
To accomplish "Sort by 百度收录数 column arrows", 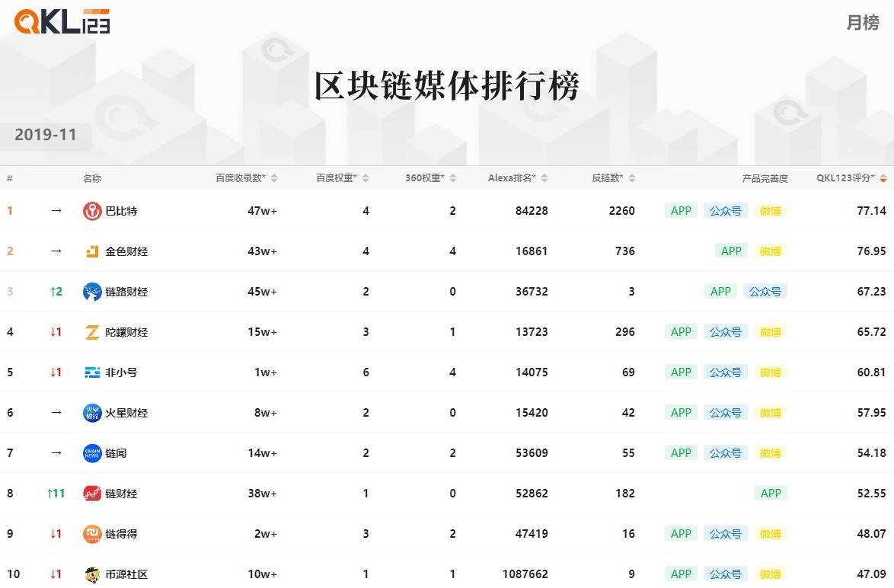I will [x=274, y=178].
